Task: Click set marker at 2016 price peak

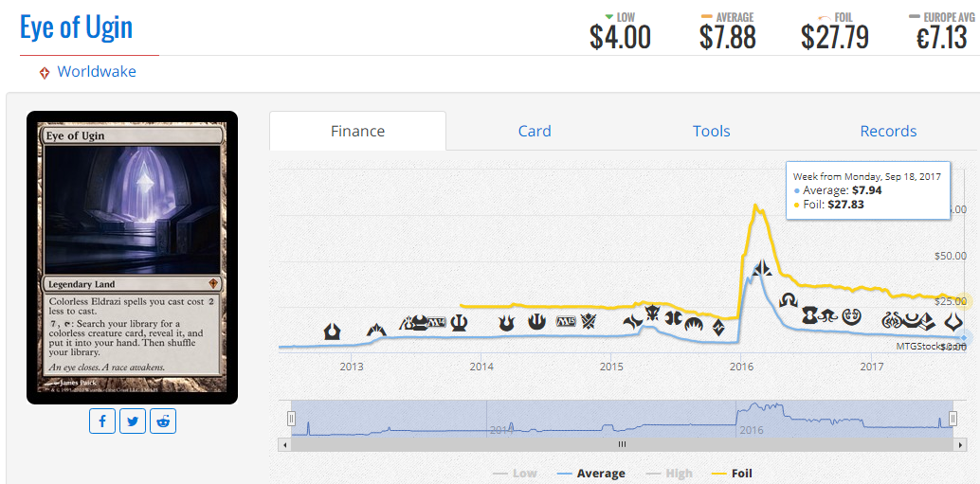Action: tap(761, 269)
